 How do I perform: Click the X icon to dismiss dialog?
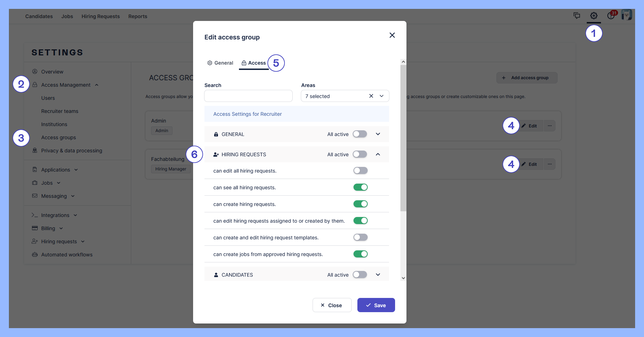pyautogui.click(x=392, y=35)
